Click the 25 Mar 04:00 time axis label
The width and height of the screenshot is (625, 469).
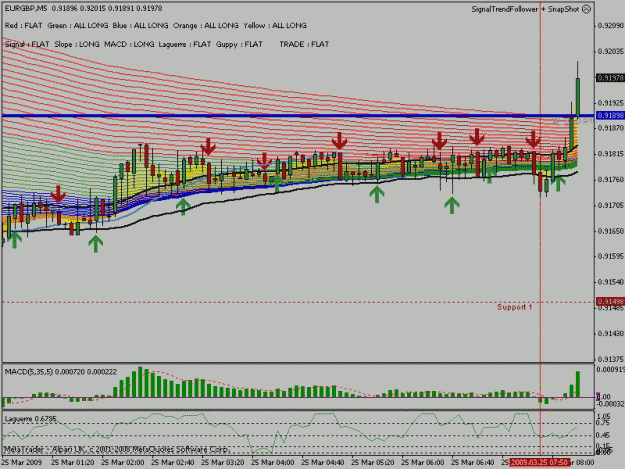[x=273, y=463]
